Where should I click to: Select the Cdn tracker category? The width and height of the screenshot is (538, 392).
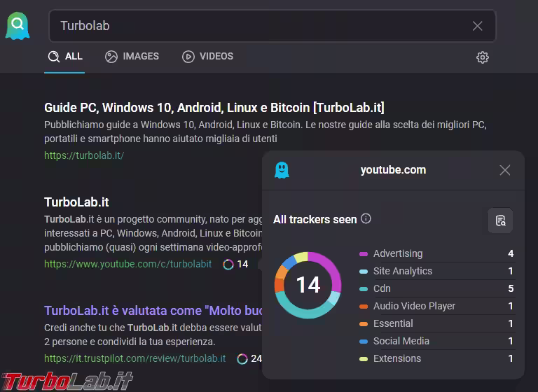(436, 288)
